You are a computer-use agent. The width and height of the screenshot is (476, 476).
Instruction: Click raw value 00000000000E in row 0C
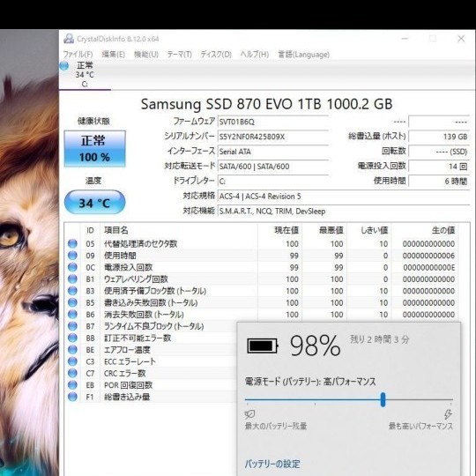(429, 267)
